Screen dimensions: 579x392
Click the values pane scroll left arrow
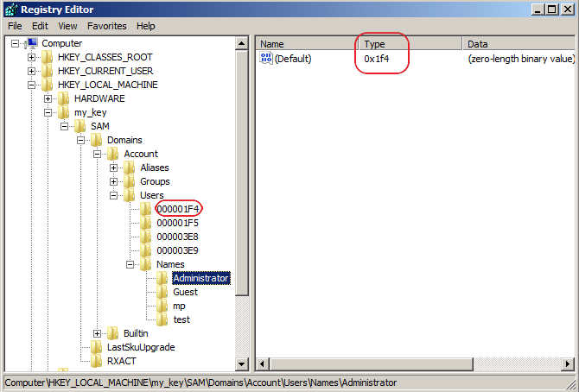click(x=262, y=364)
